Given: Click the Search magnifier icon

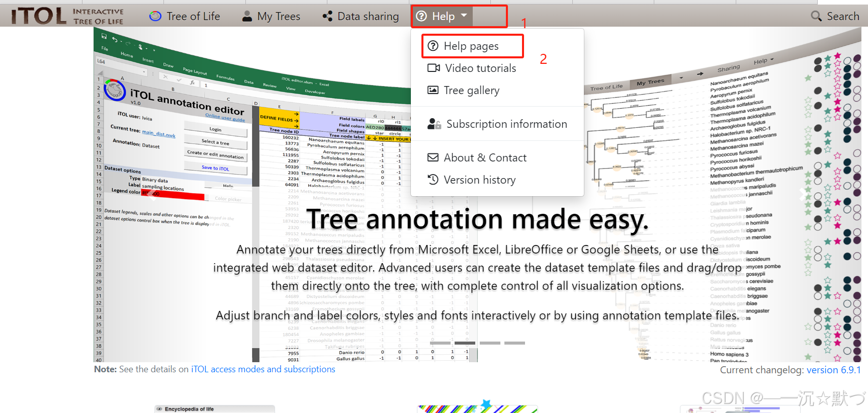Looking at the screenshot, I should tap(816, 16).
